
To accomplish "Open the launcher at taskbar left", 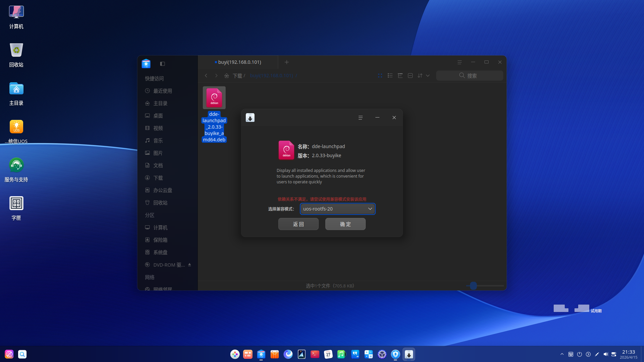I will tap(9, 354).
